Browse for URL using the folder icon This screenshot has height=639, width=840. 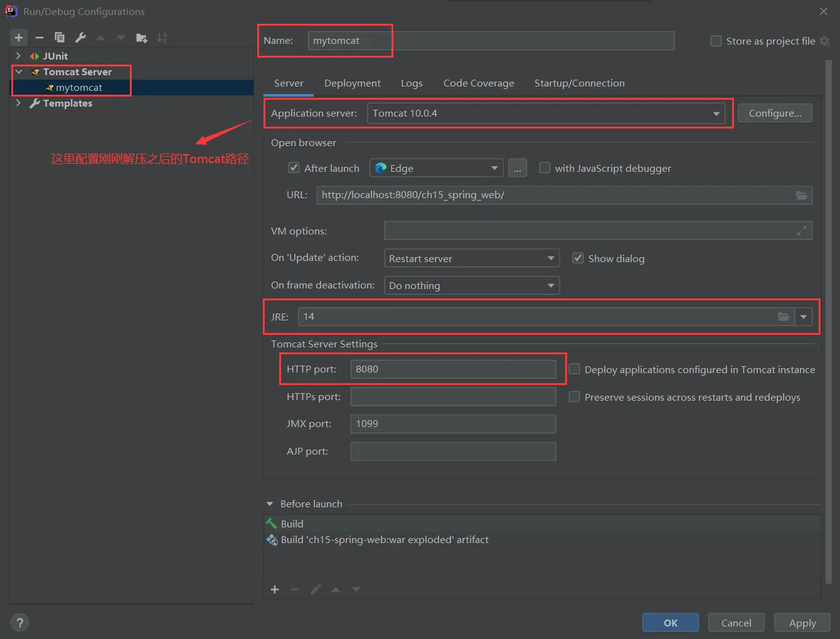802,195
